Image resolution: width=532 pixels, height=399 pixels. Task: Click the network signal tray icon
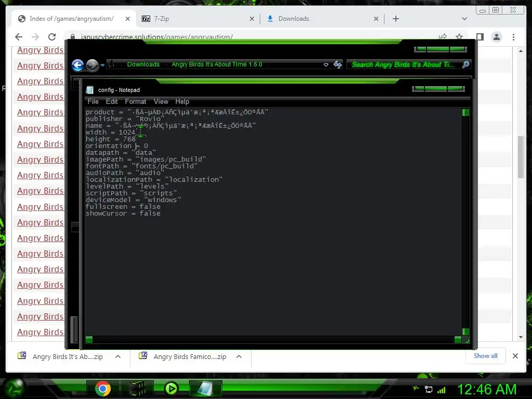tap(442, 390)
